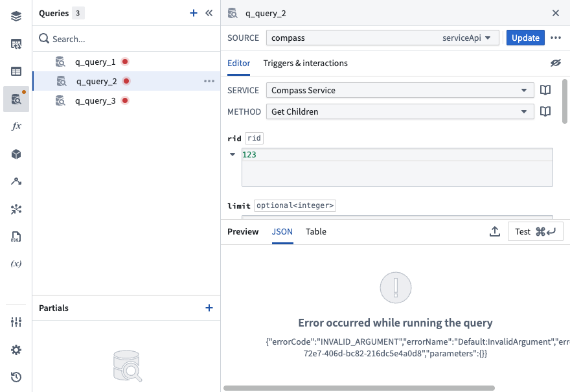The width and height of the screenshot is (570, 392).
Task: Click the red status dot of q_query_3
Action: [125, 100]
